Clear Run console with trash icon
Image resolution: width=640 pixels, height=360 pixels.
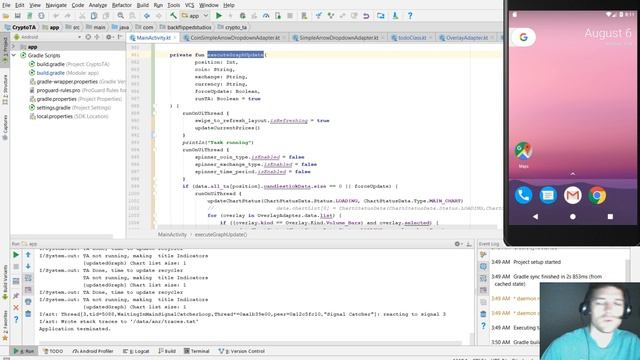(28, 313)
